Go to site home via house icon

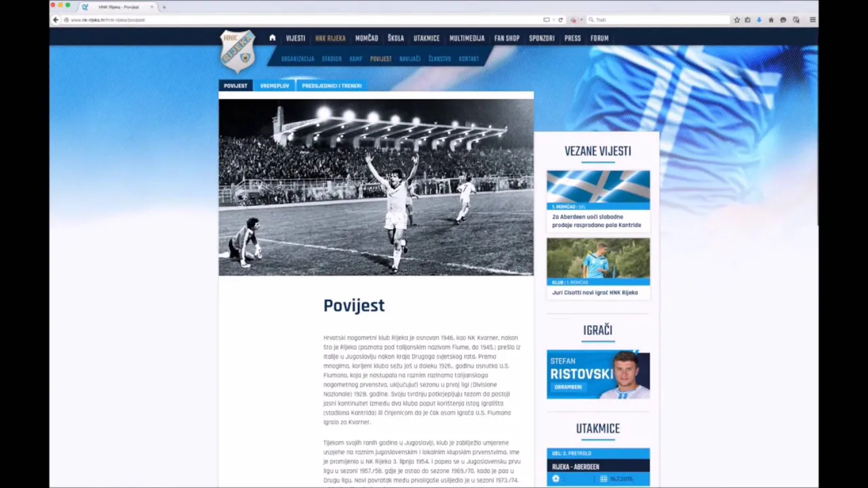coord(273,38)
